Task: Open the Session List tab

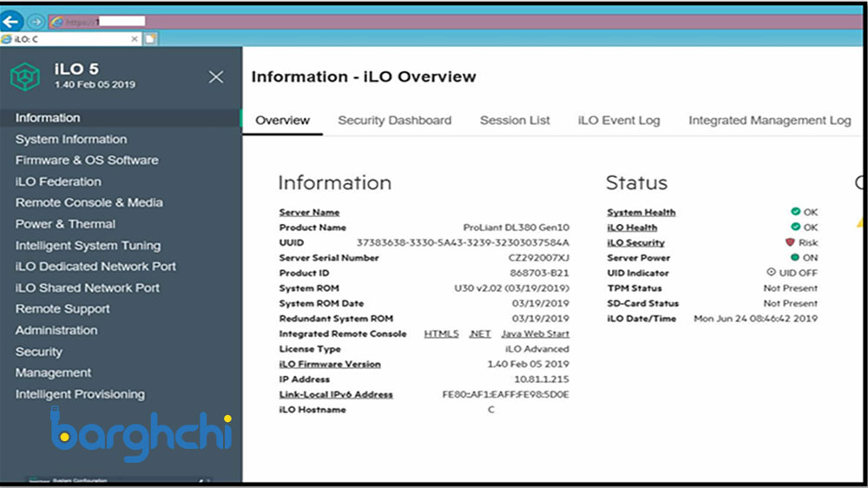Action: (515, 121)
